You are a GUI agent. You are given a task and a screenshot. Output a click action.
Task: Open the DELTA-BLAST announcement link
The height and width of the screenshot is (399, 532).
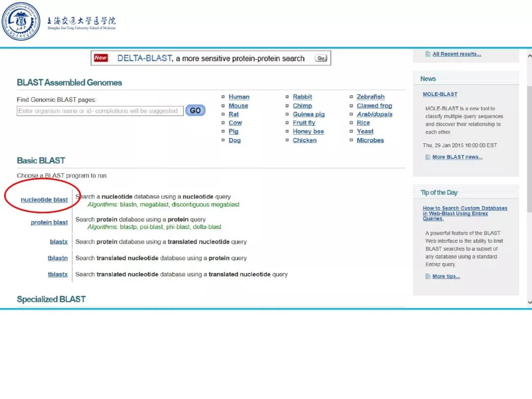(x=144, y=58)
